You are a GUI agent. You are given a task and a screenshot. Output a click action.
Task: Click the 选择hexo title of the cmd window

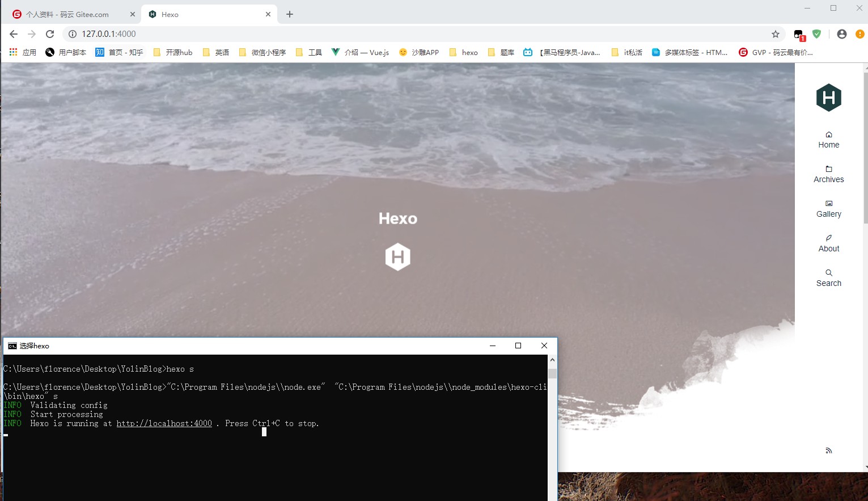[35, 346]
